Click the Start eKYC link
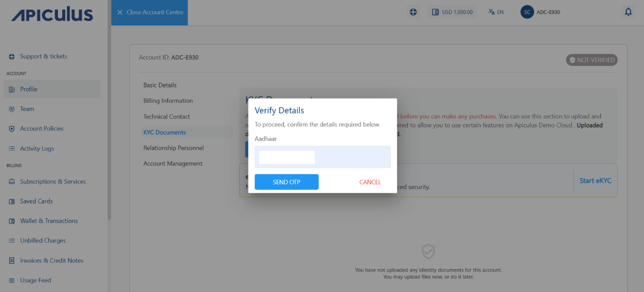644x292 pixels. coord(595,180)
